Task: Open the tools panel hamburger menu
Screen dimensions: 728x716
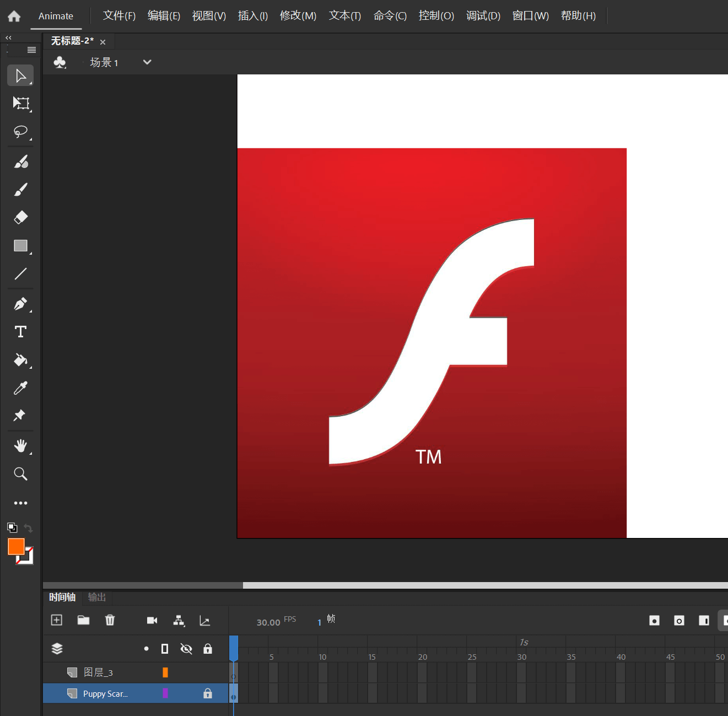Action: [x=31, y=50]
